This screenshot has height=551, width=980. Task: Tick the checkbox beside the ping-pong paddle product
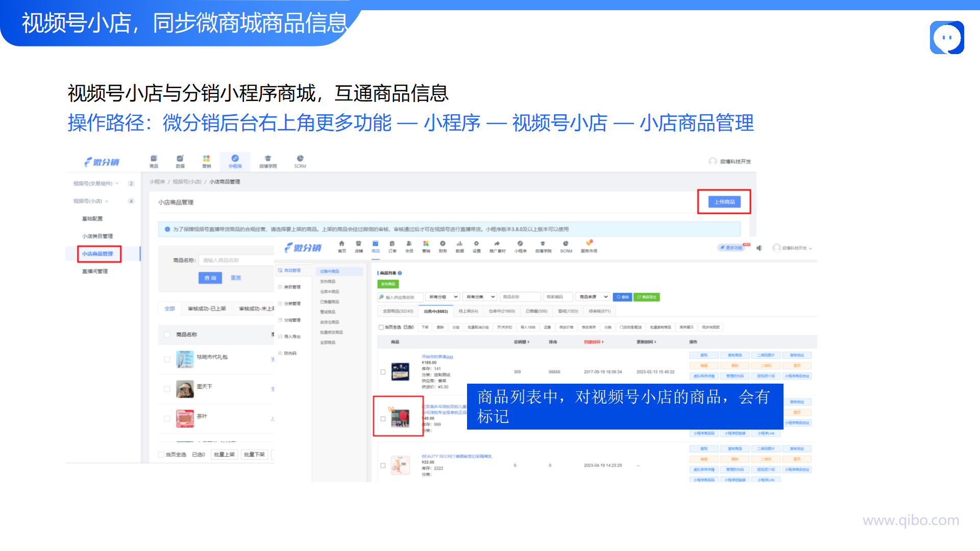coord(383,419)
